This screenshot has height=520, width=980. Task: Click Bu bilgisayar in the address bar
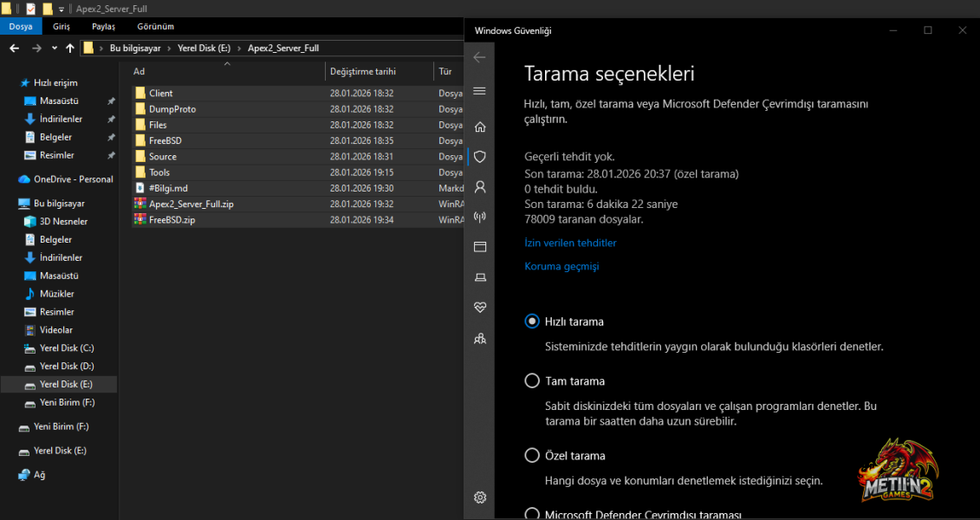click(x=135, y=49)
